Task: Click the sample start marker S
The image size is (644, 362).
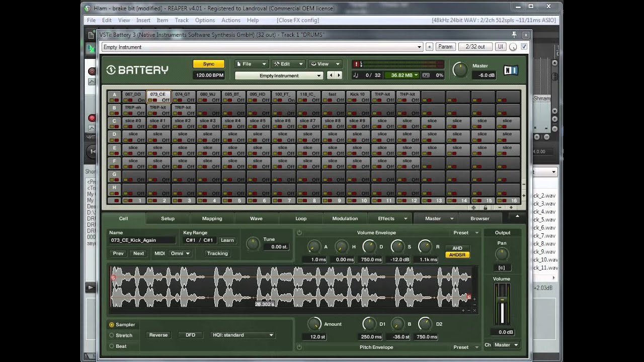Action: 113,278
